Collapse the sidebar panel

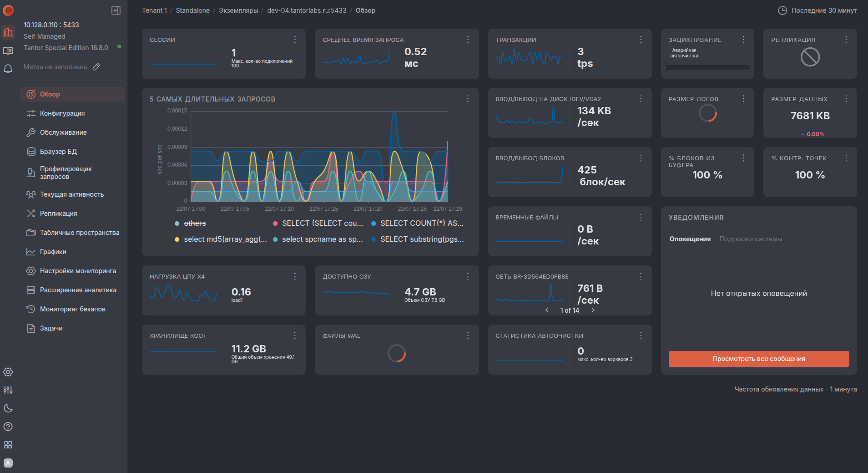click(x=116, y=10)
